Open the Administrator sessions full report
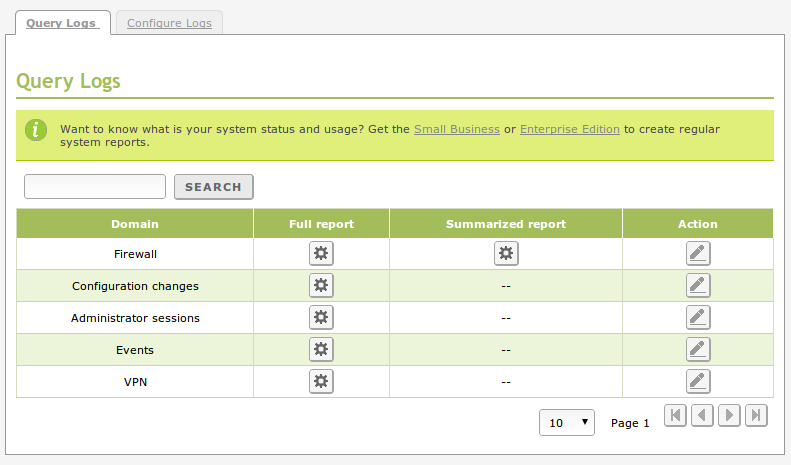The height and width of the screenshot is (465, 791). pos(321,318)
